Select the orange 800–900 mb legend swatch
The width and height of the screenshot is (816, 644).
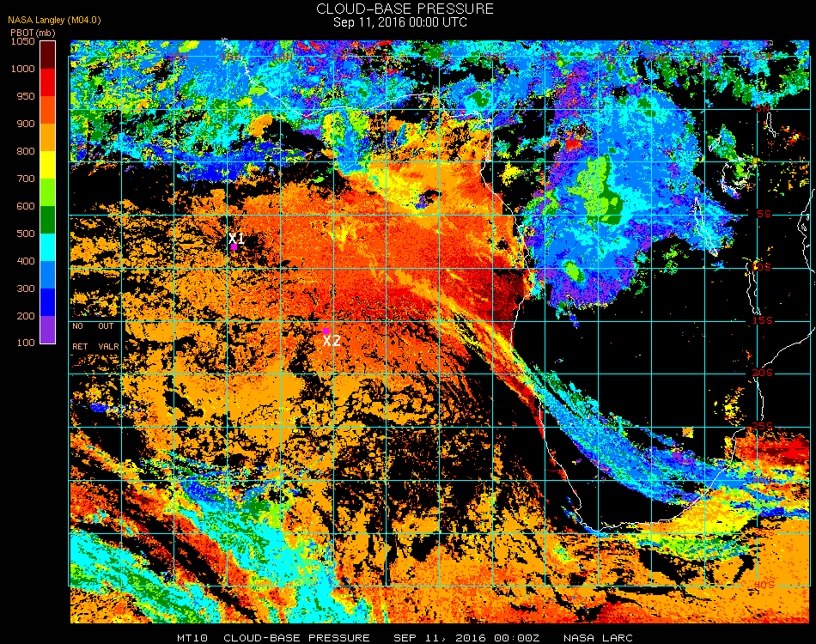click(x=47, y=137)
